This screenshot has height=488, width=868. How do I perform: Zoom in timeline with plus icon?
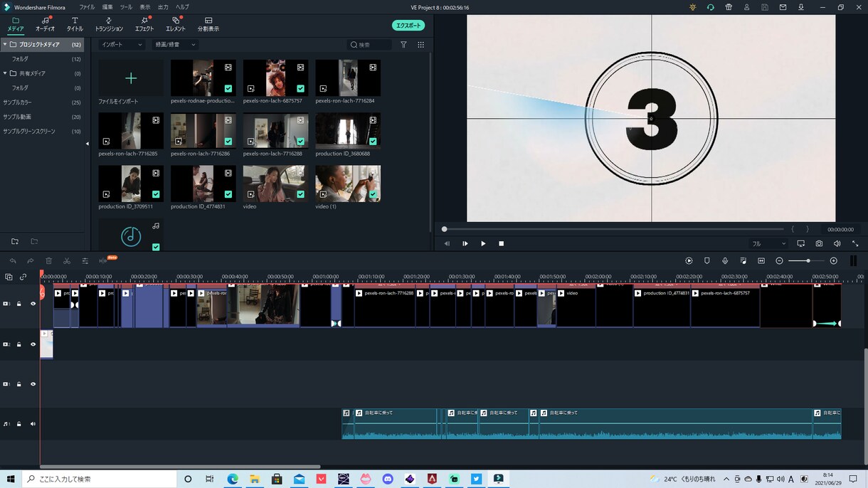point(834,261)
